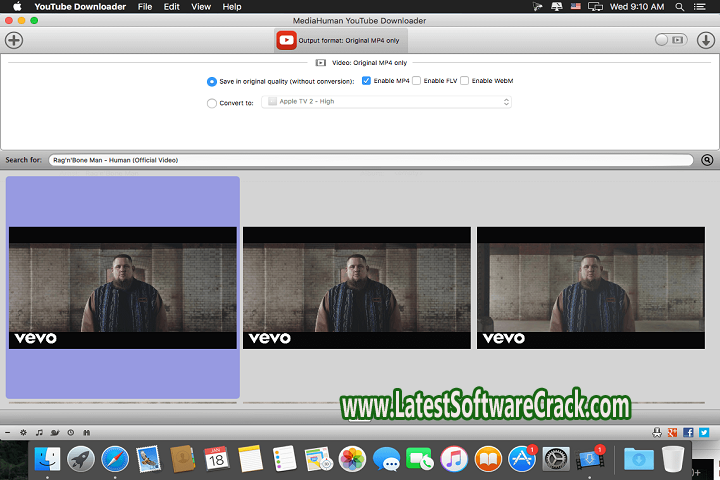Click the Wed 9:10 AM clock

click(x=637, y=6)
